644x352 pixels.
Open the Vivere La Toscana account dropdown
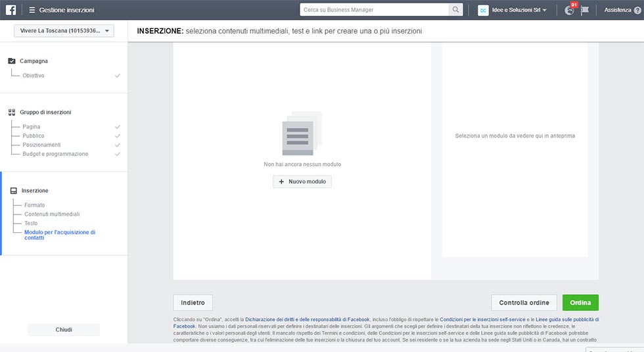pyautogui.click(x=64, y=31)
